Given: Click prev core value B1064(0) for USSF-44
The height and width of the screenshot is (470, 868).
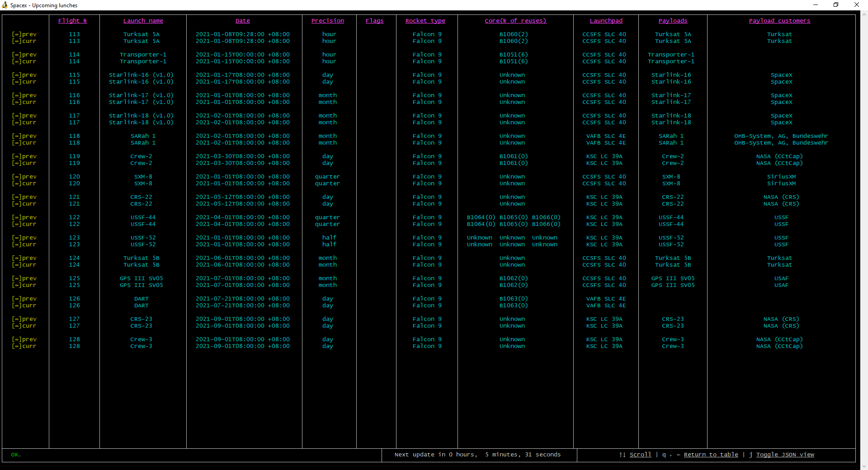Looking at the screenshot, I should click(481, 217).
